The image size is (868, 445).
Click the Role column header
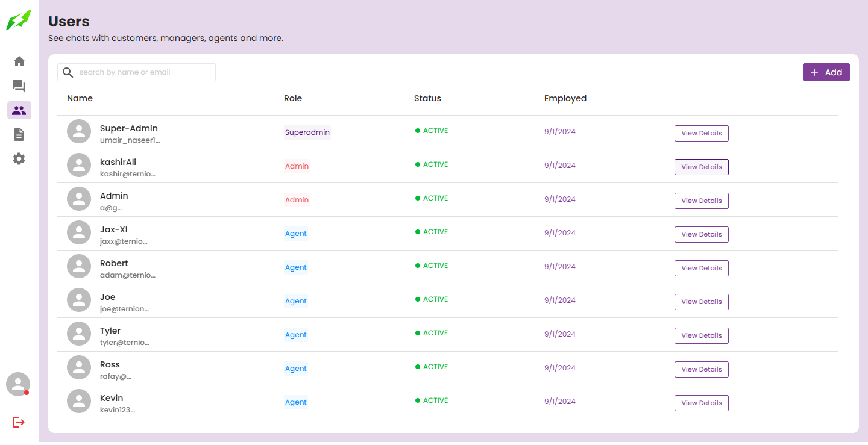click(x=293, y=98)
